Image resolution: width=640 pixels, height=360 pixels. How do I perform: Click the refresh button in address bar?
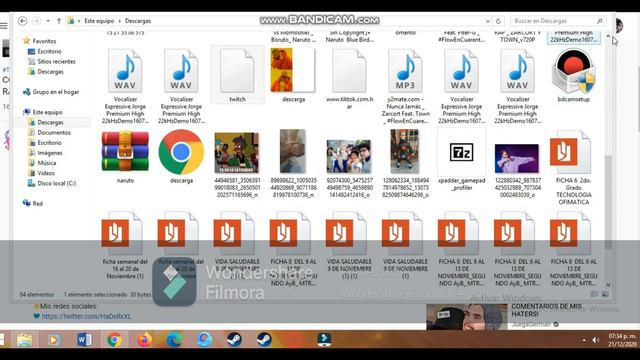498,20
